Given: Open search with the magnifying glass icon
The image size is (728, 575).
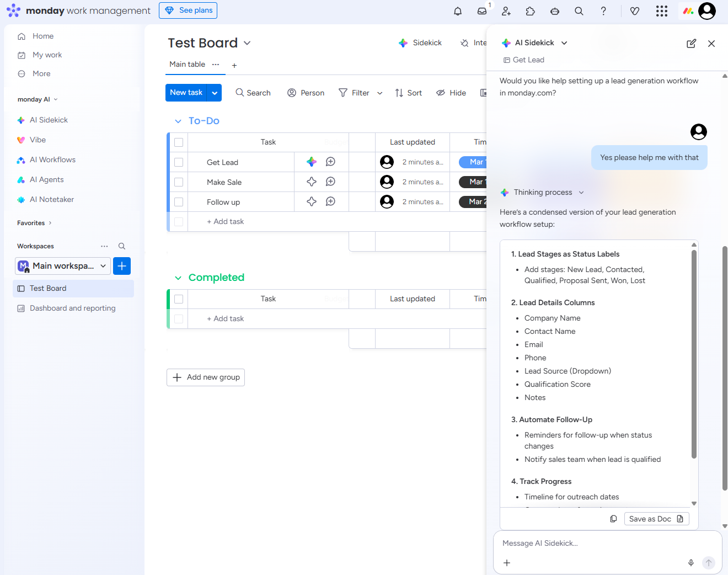Looking at the screenshot, I should pyautogui.click(x=579, y=10).
